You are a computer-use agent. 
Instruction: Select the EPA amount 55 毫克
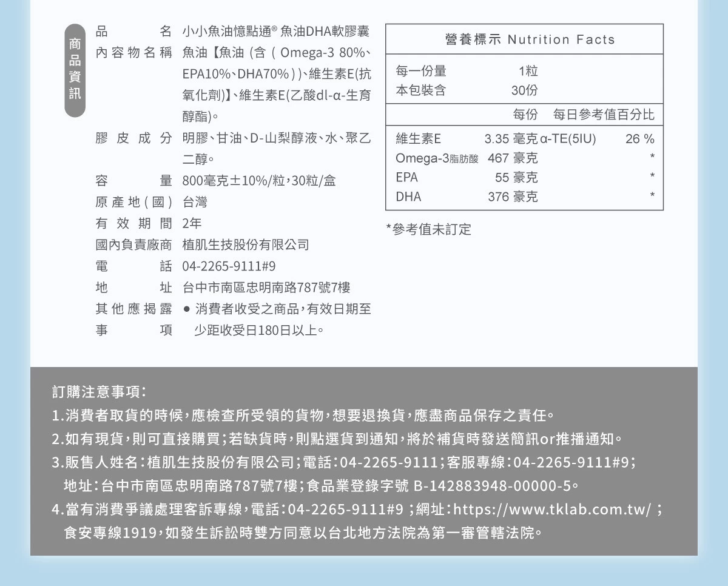click(x=516, y=178)
